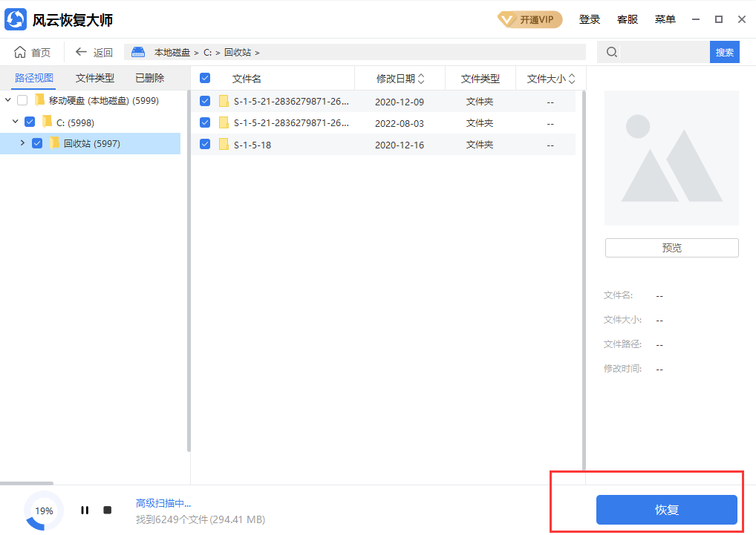This screenshot has width=756, height=535.
Task: Collapse the 移动硬盘 tree node
Action: pyautogui.click(x=7, y=99)
